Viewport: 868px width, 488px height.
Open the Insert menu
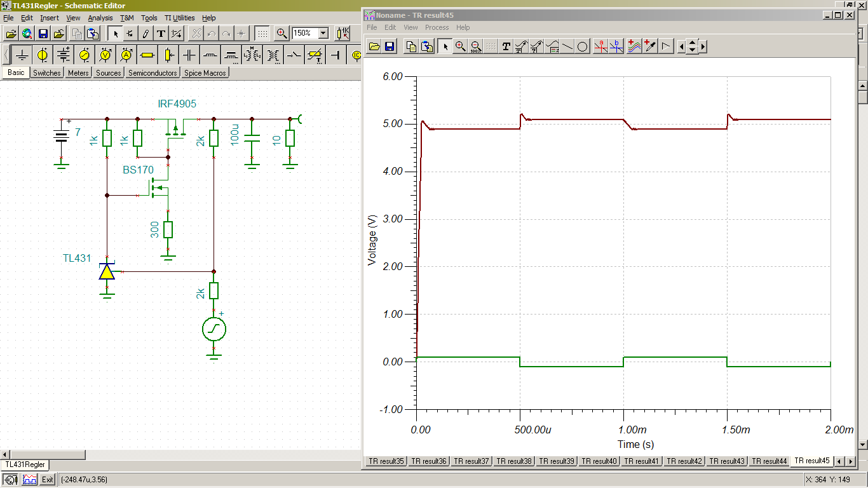tap(50, 18)
